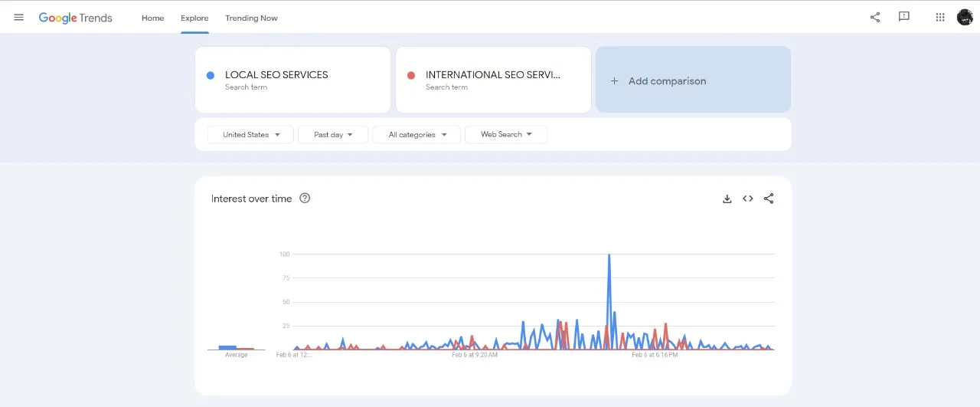Open the Web Search type dropdown
The height and width of the screenshot is (407, 980).
(506, 134)
